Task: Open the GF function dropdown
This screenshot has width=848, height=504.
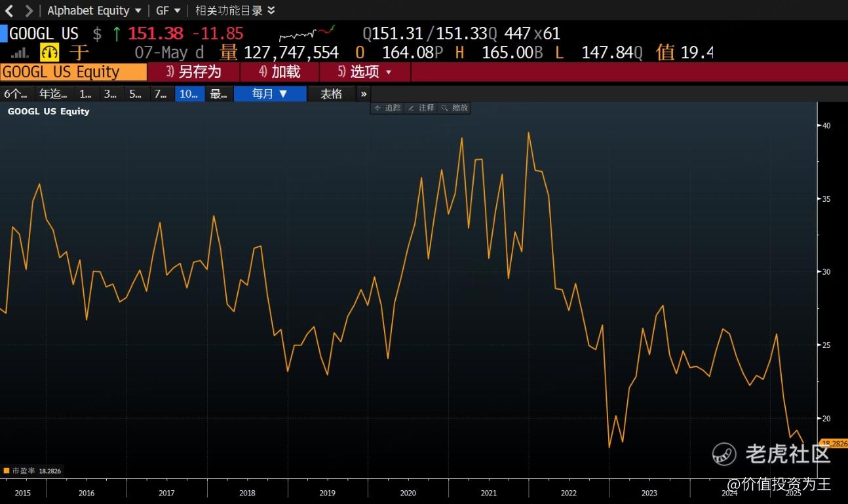Action: coord(168,10)
